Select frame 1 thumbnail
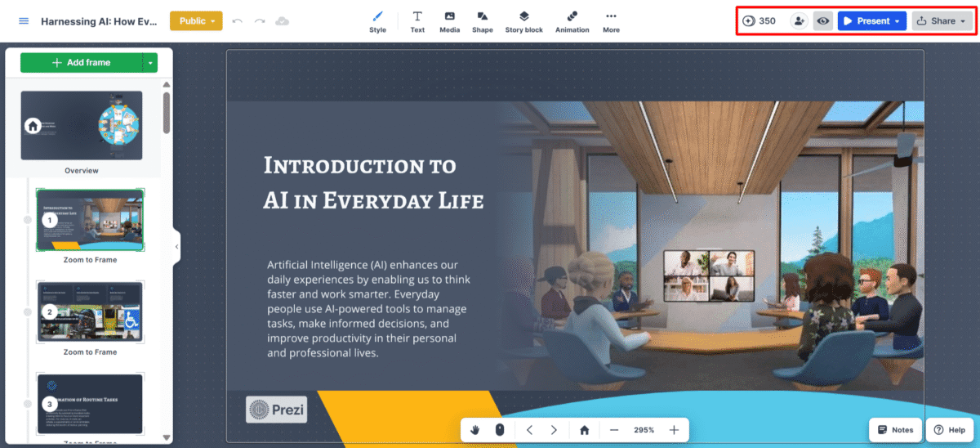This screenshot has height=448, width=980. pos(91,220)
